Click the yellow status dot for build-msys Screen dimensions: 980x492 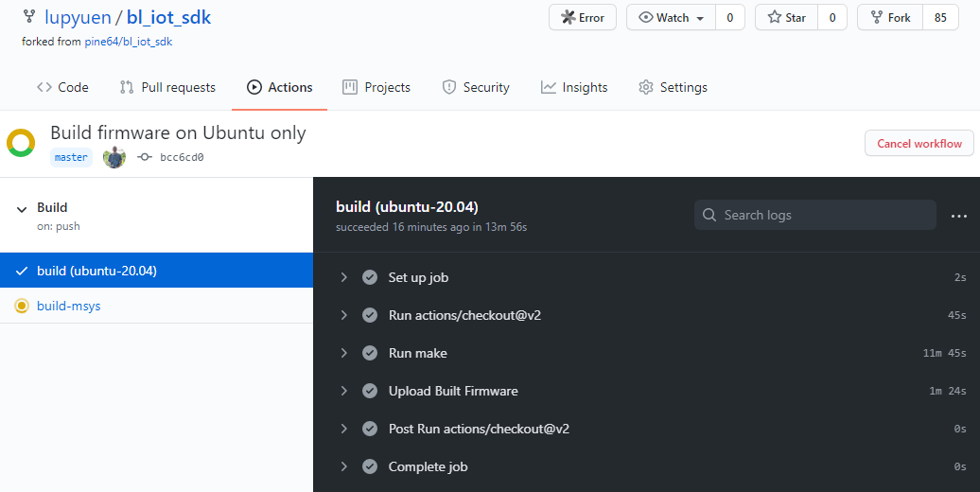tap(22, 306)
